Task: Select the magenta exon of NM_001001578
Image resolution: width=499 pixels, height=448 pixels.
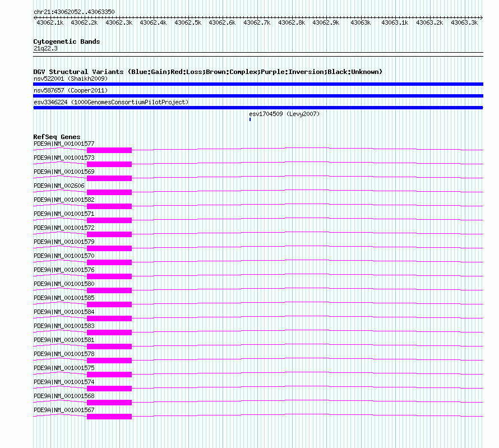Action: pyautogui.click(x=109, y=360)
